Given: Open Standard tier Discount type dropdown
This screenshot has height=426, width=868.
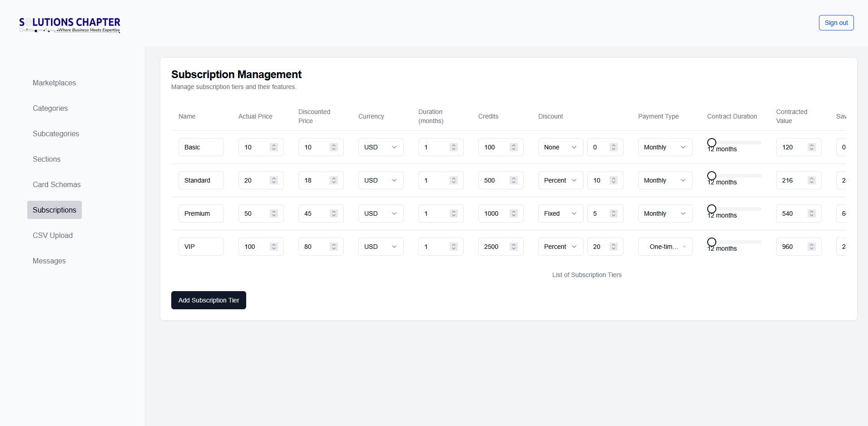Looking at the screenshot, I should (560, 180).
